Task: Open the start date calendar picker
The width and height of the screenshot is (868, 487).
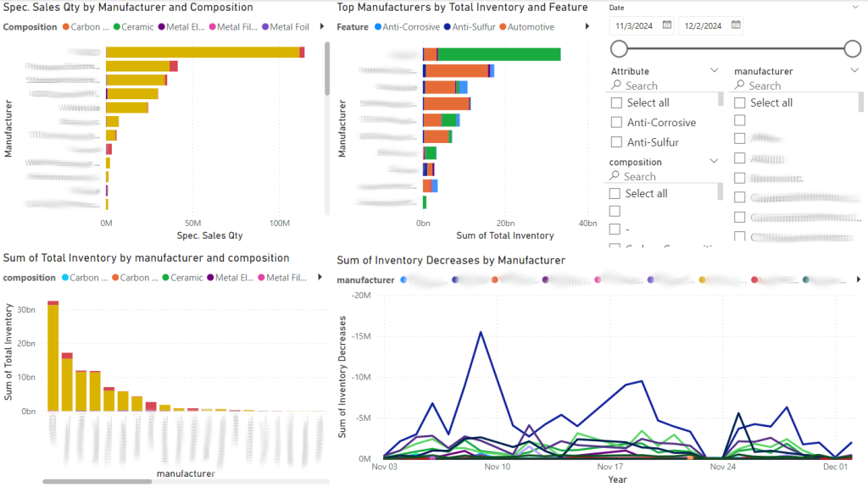Action: pos(667,25)
